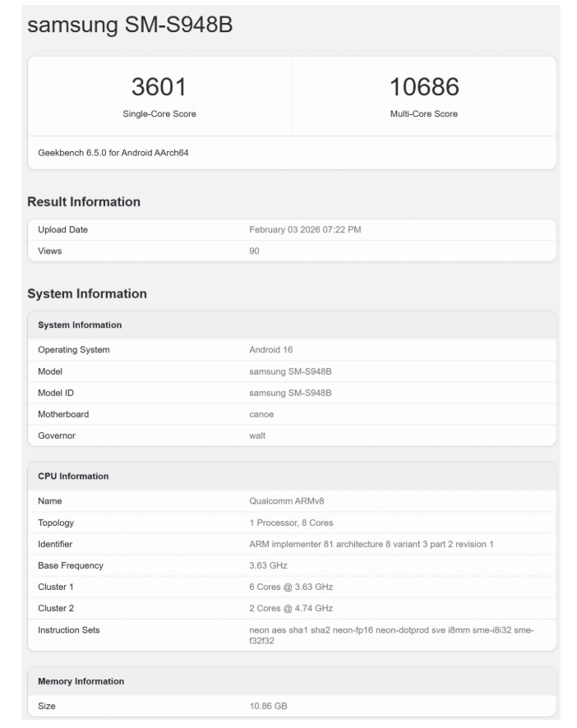Click the Motherboard label
577x728 pixels.
pyautogui.click(x=63, y=414)
